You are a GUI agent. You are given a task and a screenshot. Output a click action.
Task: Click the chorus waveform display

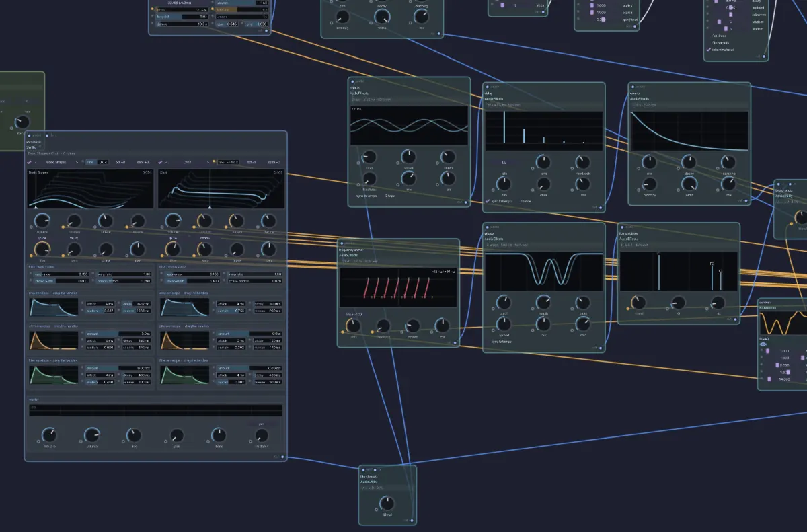(x=409, y=125)
